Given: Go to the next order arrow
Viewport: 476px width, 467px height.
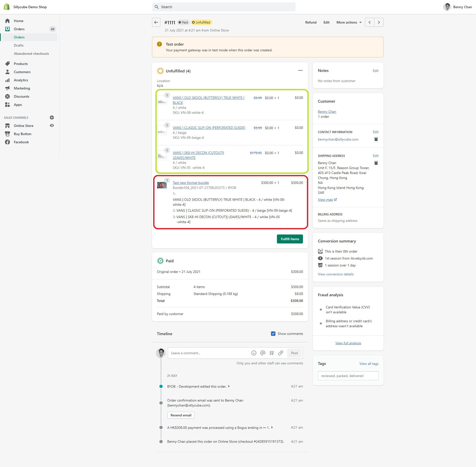Looking at the screenshot, I should coord(379,22).
